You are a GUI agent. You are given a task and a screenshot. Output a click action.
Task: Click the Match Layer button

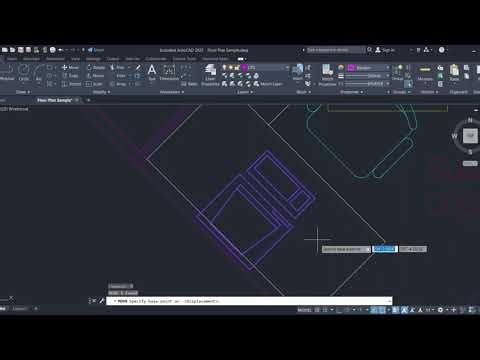pyautogui.click(x=269, y=84)
